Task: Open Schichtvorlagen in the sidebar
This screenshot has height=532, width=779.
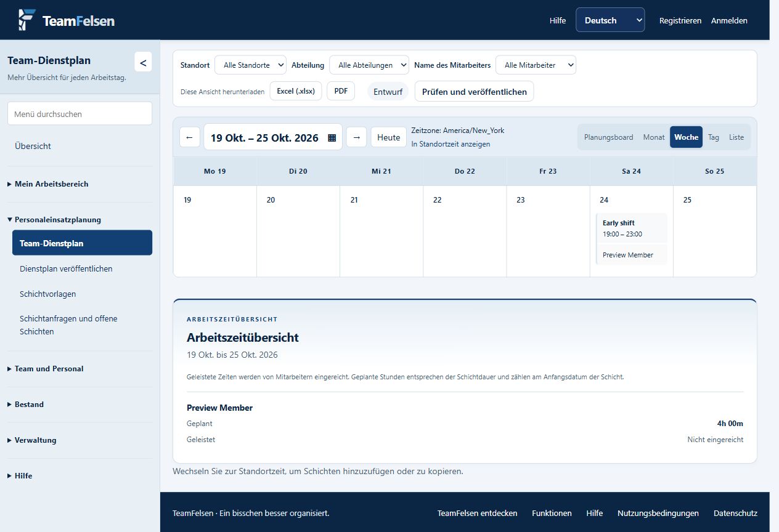Action: [x=82, y=294]
